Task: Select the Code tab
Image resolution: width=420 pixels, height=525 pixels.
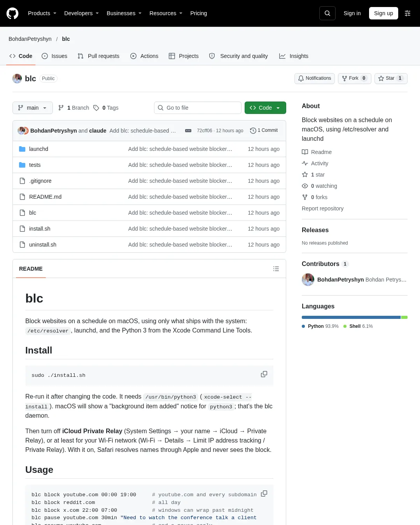Action: (x=21, y=56)
